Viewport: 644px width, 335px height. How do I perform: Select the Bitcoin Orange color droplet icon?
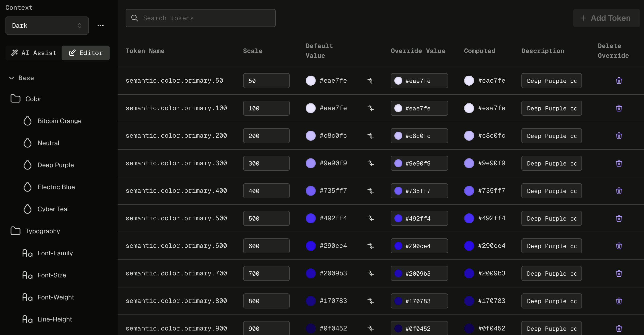[x=28, y=121]
